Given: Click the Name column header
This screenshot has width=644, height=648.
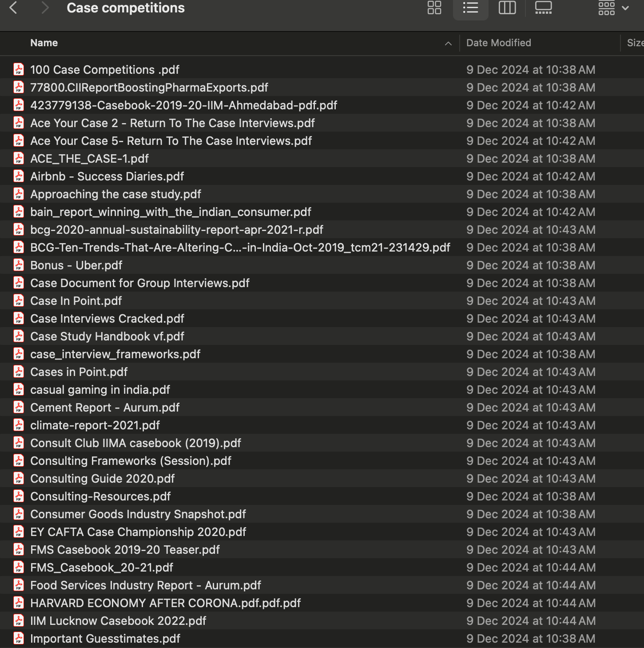Looking at the screenshot, I should pyautogui.click(x=44, y=43).
